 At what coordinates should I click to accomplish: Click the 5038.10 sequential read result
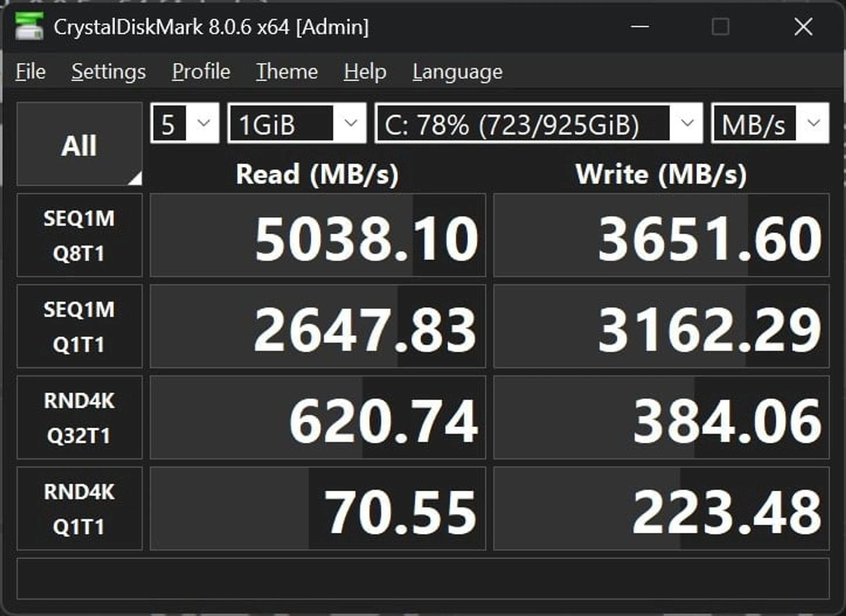coord(318,235)
